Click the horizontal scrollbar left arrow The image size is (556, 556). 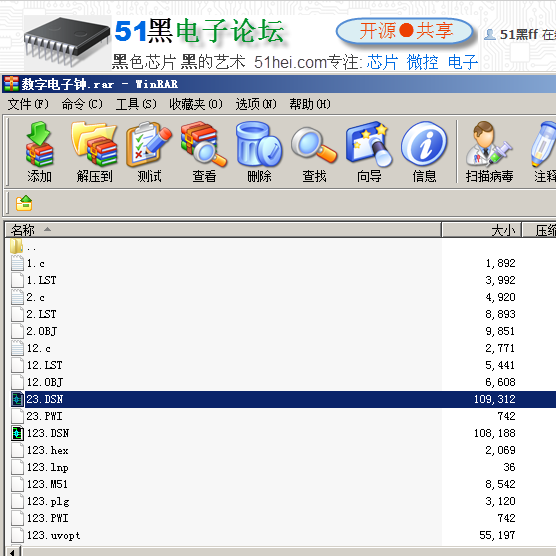point(12,552)
